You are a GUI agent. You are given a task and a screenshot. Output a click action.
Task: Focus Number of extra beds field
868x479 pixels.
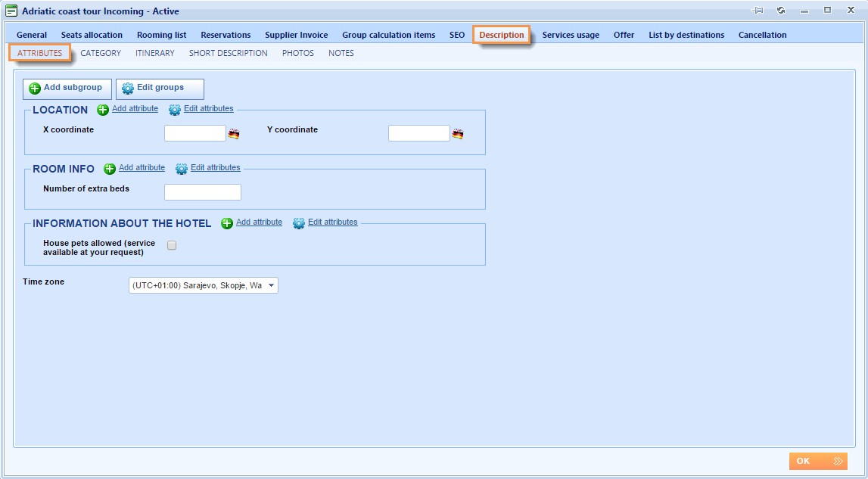(x=203, y=192)
